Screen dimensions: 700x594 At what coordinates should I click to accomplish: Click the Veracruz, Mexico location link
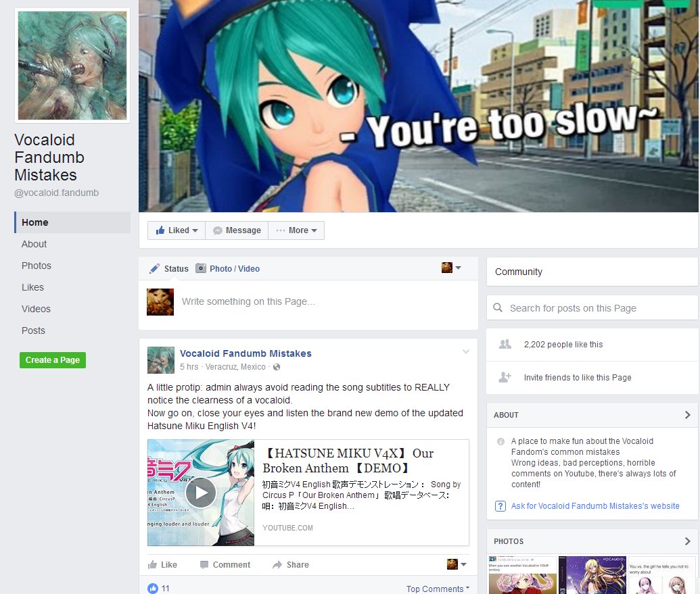tap(235, 367)
